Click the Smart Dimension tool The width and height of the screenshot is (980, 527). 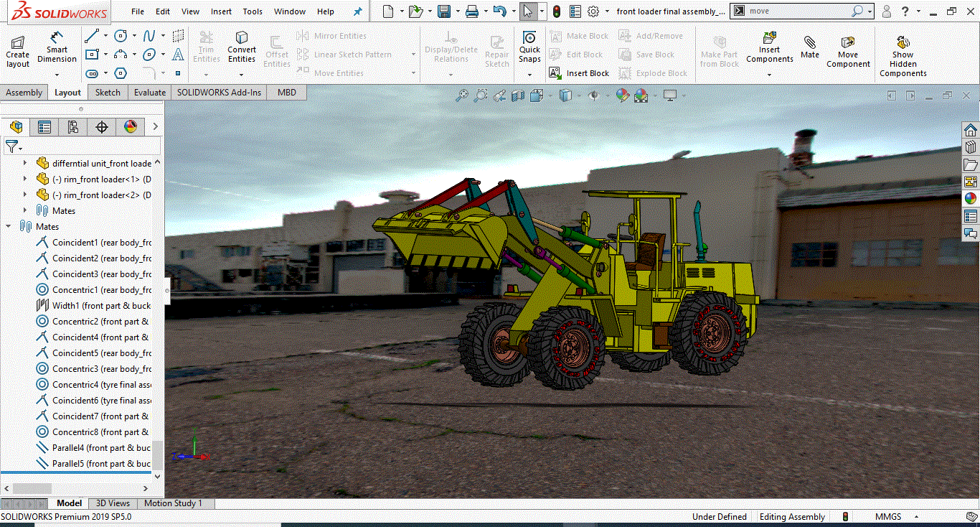(57, 47)
